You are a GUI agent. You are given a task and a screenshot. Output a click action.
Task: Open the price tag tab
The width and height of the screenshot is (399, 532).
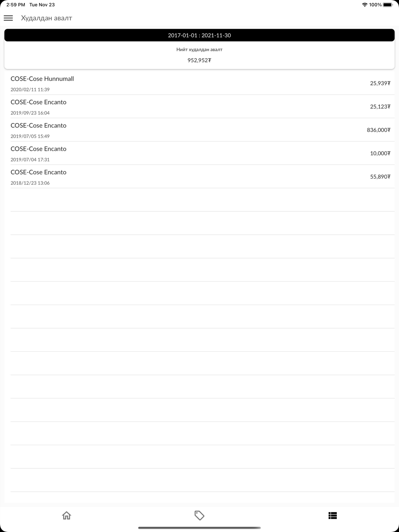[x=199, y=515]
